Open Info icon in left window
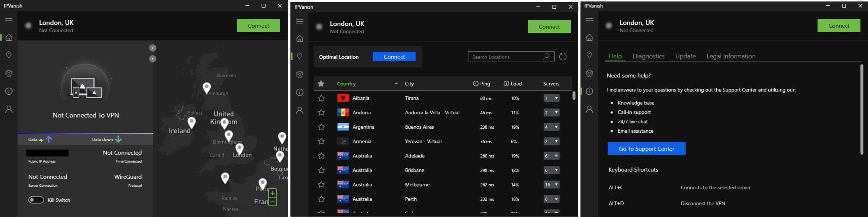This screenshot has height=217, width=868. tap(9, 91)
